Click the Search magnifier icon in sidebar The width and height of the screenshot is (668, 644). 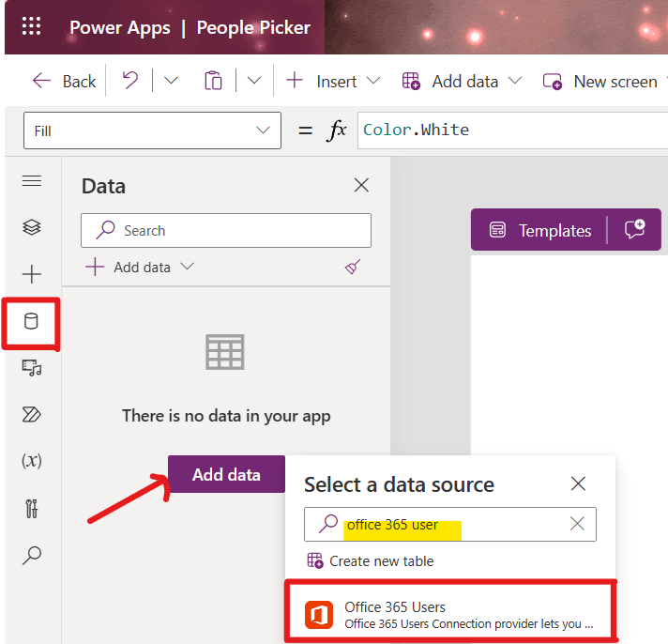(x=32, y=555)
